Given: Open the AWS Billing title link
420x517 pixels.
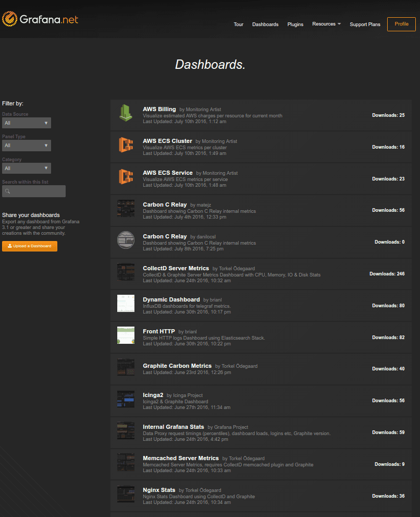Looking at the screenshot, I should (159, 109).
